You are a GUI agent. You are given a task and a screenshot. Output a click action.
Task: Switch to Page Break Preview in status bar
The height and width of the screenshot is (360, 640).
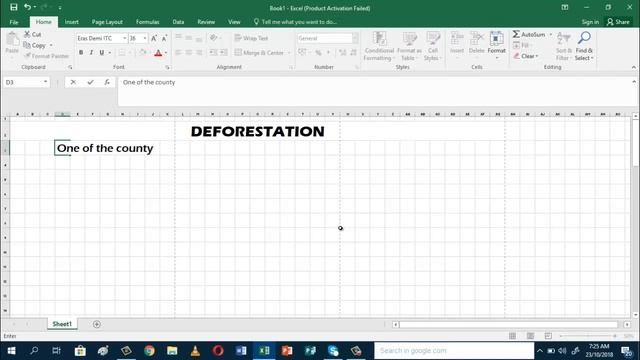[x=548, y=336]
